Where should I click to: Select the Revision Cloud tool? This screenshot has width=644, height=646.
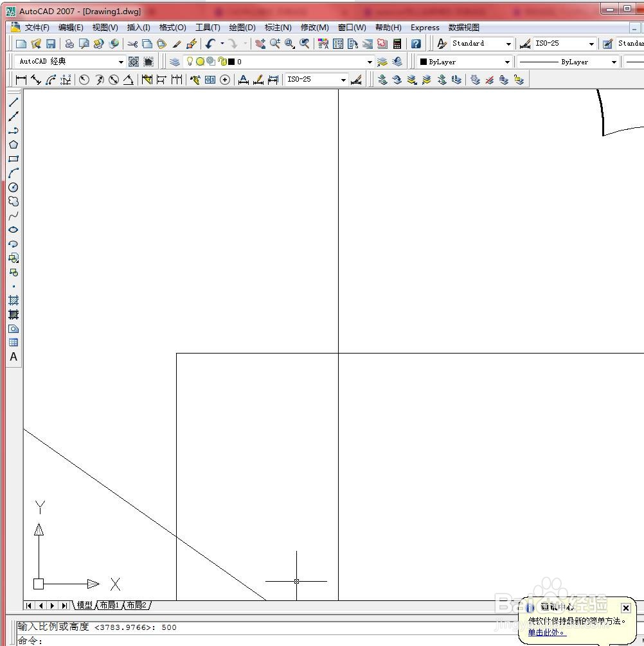(13, 201)
